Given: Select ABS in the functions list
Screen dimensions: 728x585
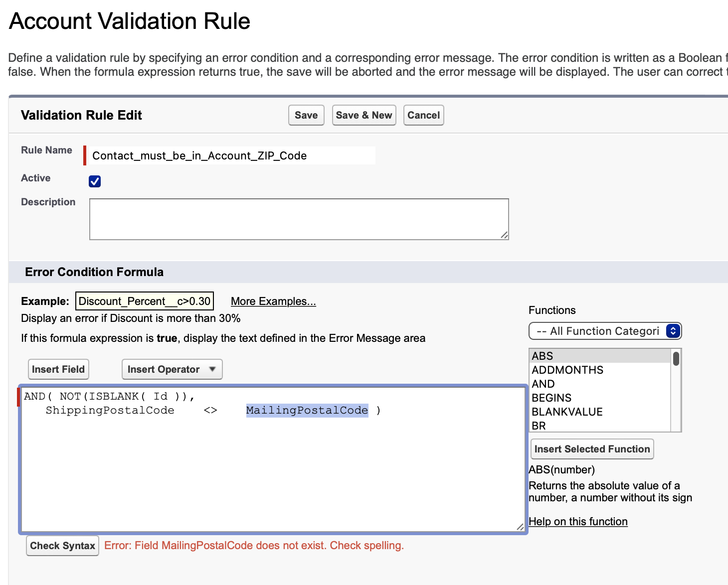Looking at the screenshot, I should pyautogui.click(x=543, y=356).
